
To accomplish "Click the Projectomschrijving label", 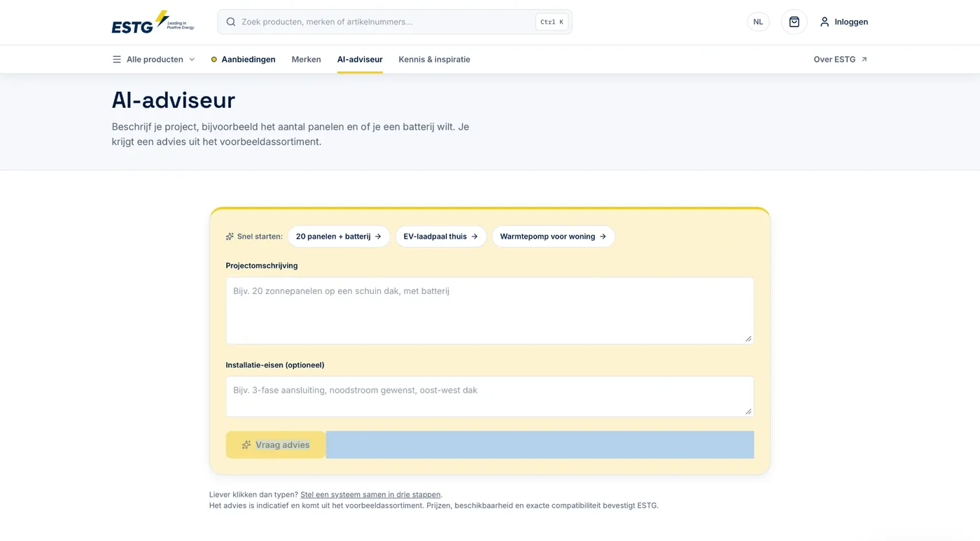I will [x=262, y=266].
